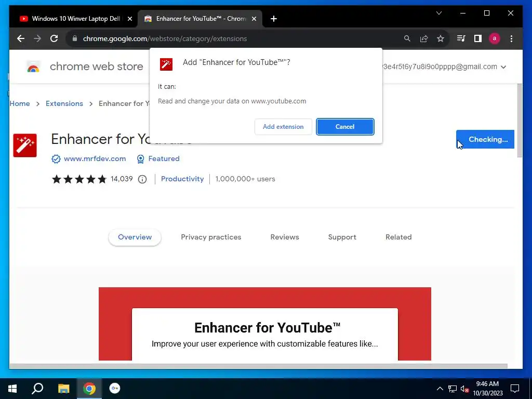Click the magic wand icon in the dialog
The height and width of the screenshot is (399, 532).
click(x=166, y=64)
